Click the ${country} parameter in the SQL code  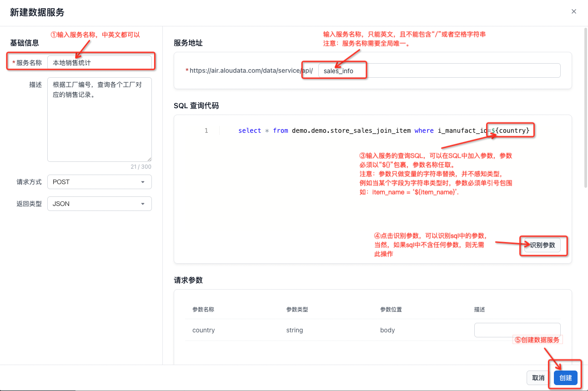click(512, 130)
